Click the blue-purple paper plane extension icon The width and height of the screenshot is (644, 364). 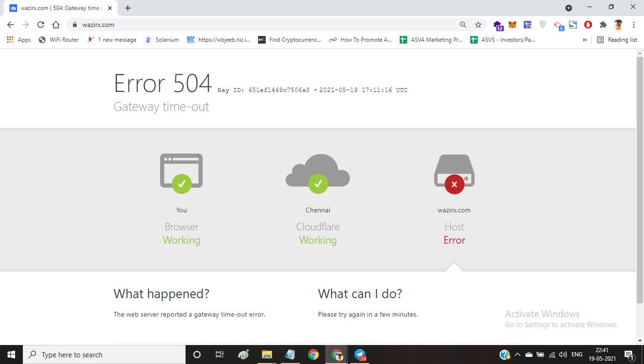click(x=528, y=25)
